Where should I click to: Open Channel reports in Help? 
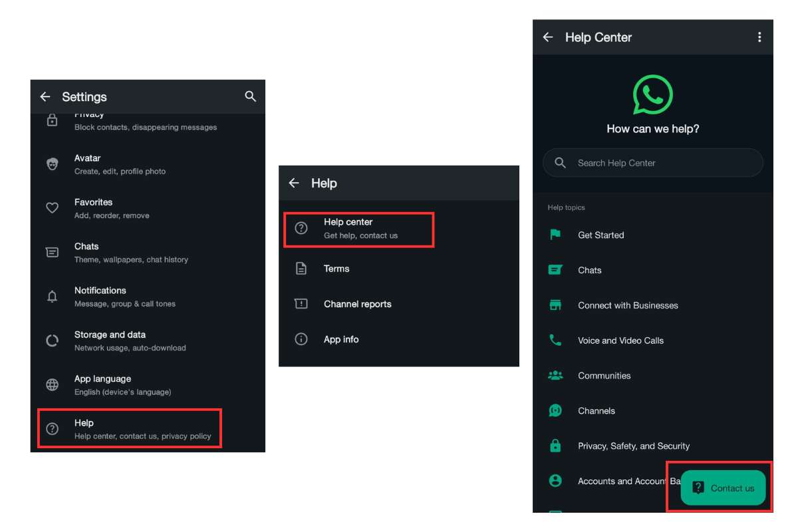[399, 304]
